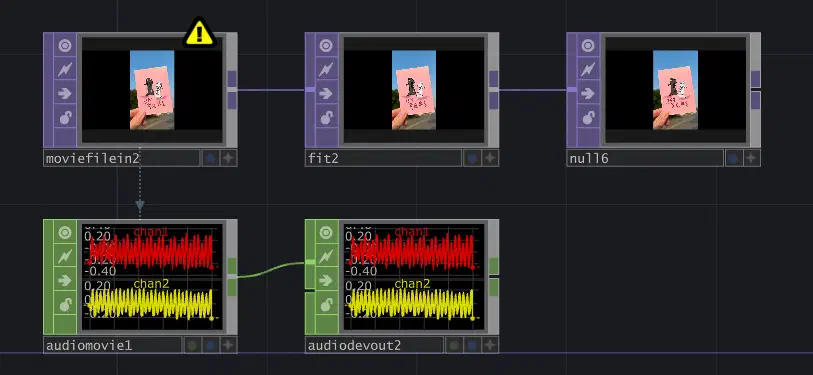Image resolution: width=813 pixels, height=375 pixels.
Task: Toggle the bypass arrow flag on moviefilein2
Action: pyautogui.click(x=65, y=93)
